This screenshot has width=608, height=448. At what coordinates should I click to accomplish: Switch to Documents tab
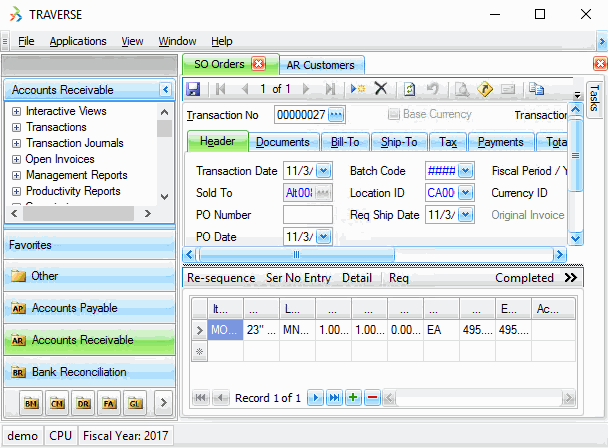coord(283,142)
